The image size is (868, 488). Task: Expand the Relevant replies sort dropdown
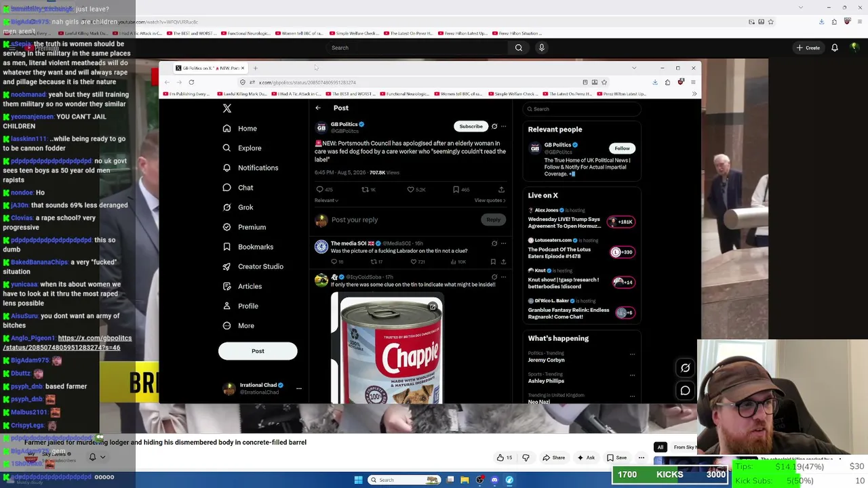(326, 201)
